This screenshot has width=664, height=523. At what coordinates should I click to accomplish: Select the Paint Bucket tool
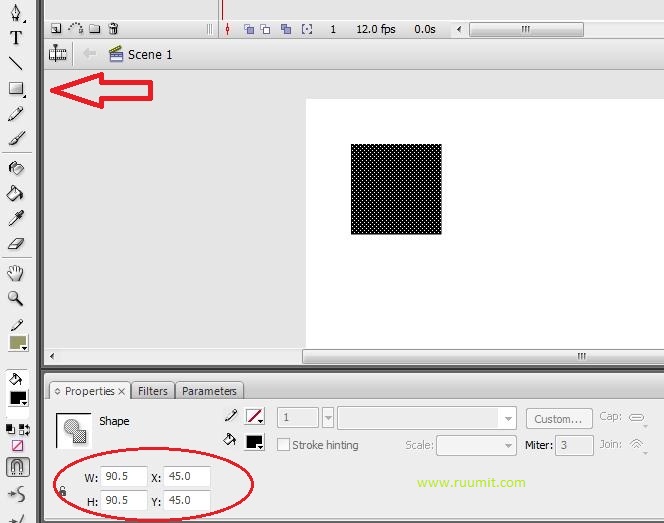coord(15,194)
